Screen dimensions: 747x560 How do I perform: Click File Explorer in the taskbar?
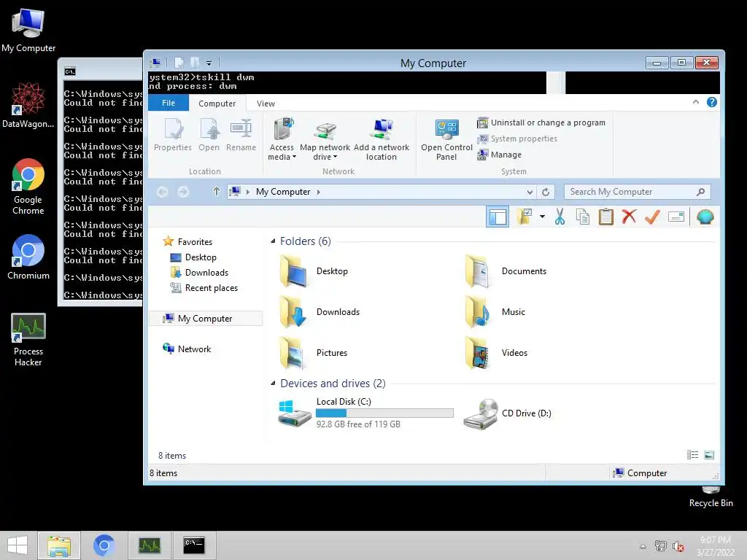click(59, 545)
